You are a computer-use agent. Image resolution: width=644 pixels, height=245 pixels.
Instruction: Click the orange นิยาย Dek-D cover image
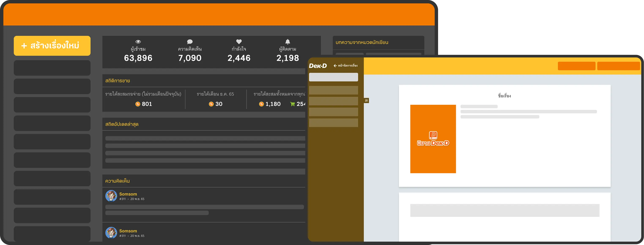click(x=433, y=139)
